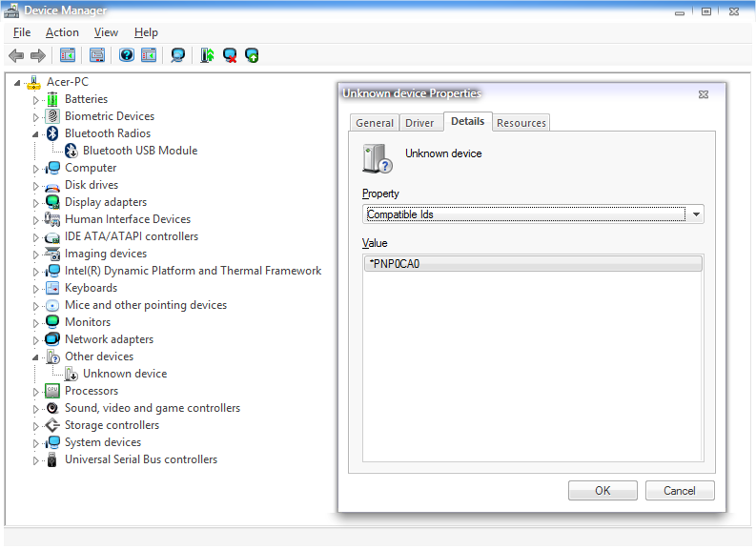The width and height of the screenshot is (756, 550).
Task: Click the Show/Hide Action Pane icon
Action: tap(149, 55)
